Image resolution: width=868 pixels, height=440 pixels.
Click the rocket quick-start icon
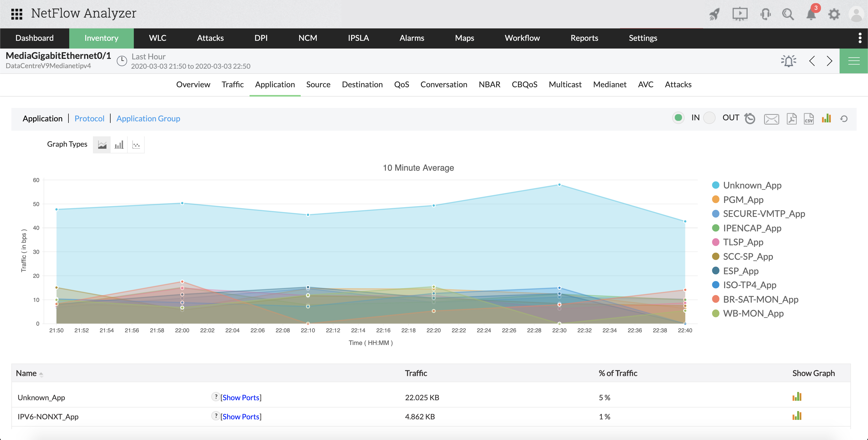(x=714, y=14)
